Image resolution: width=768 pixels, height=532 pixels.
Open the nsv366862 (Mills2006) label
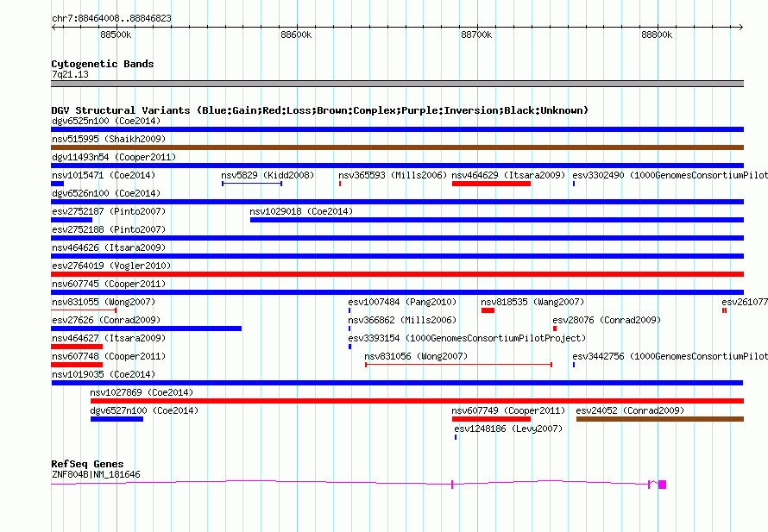click(402, 320)
